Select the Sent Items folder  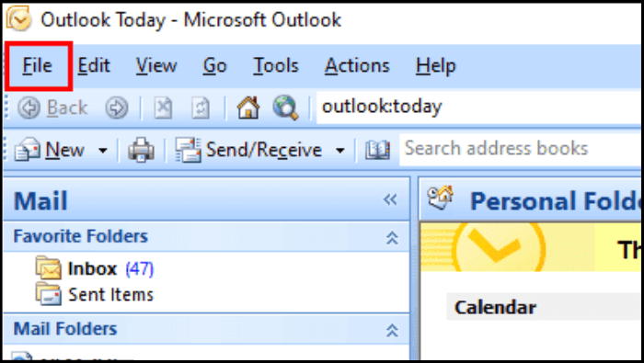coord(95,294)
